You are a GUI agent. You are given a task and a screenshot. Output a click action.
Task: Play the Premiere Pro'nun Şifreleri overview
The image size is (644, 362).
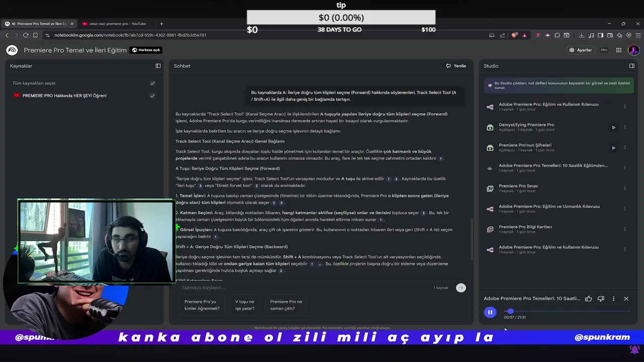click(613, 148)
